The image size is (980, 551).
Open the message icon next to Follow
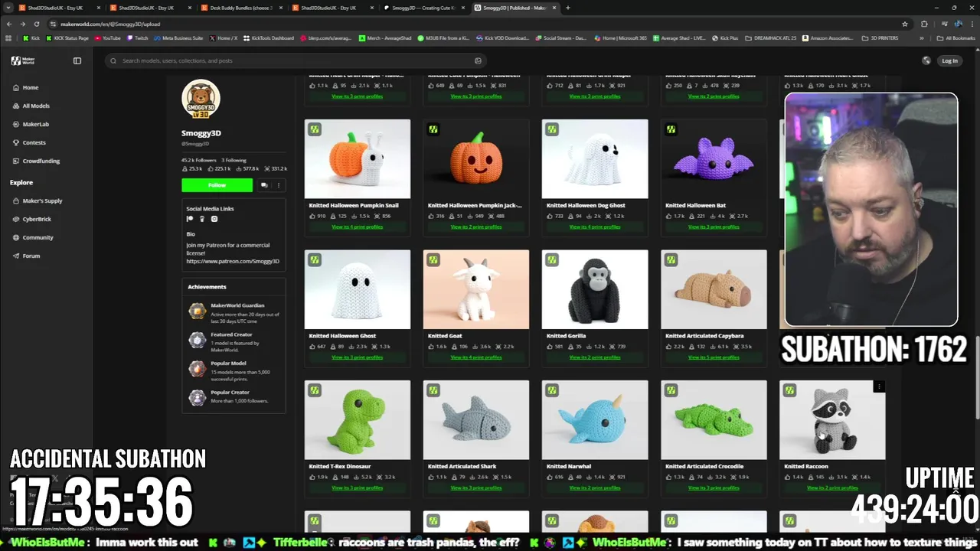[264, 184]
